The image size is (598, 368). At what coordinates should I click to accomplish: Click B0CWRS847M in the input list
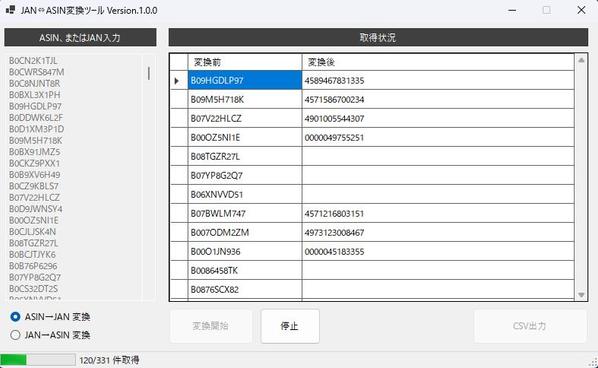[37, 72]
